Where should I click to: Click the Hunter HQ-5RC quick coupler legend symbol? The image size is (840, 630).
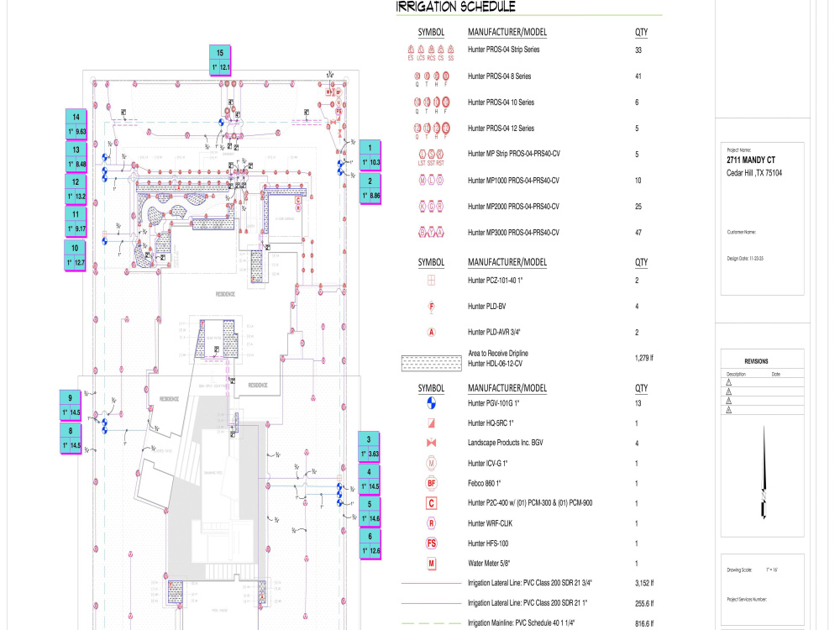pos(431,423)
